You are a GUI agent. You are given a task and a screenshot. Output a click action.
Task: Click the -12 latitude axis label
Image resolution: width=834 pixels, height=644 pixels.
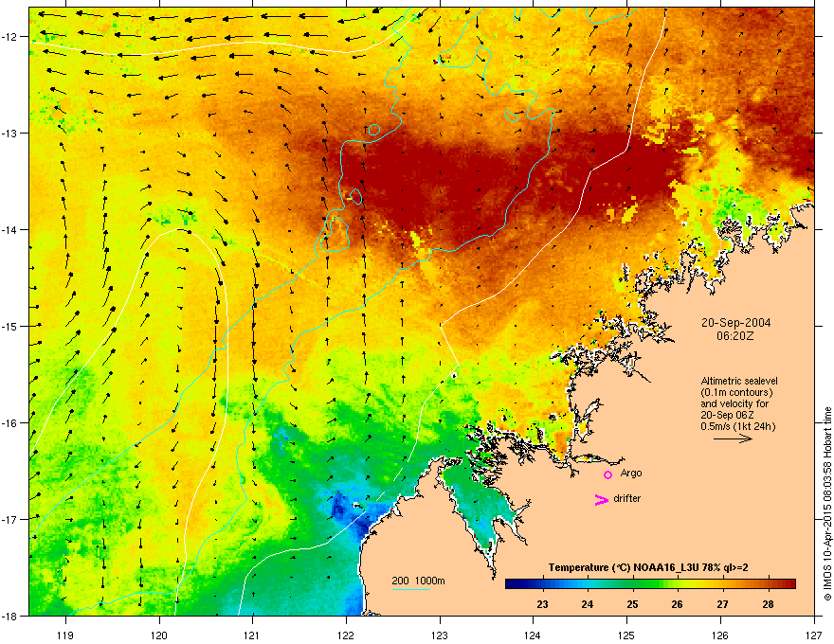[x=9, y=37]
